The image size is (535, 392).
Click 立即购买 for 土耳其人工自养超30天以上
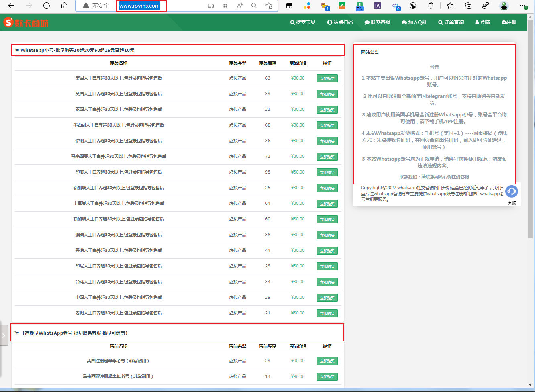click(x=327, y=204)
